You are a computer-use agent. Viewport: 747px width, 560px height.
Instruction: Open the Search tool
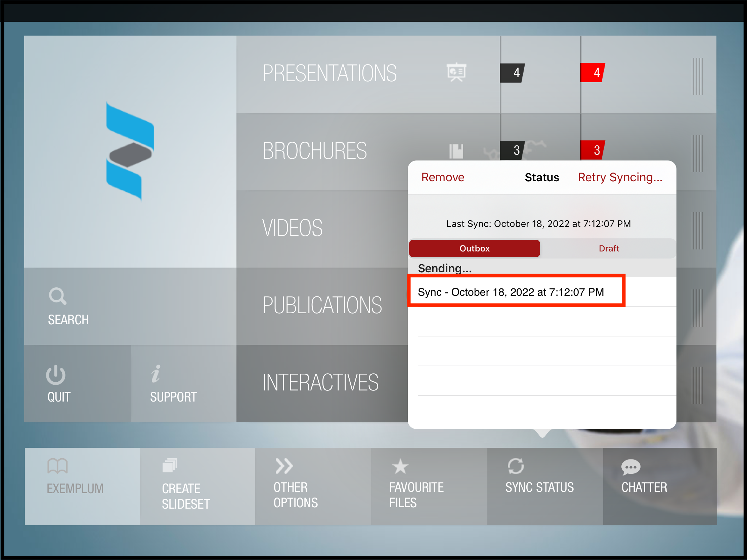click(57, 296)
